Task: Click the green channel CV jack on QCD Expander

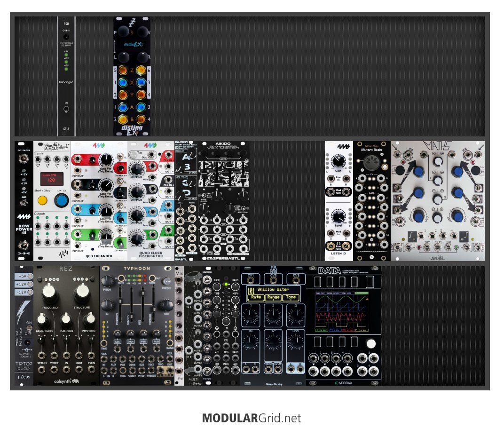Action: [78, 235]
